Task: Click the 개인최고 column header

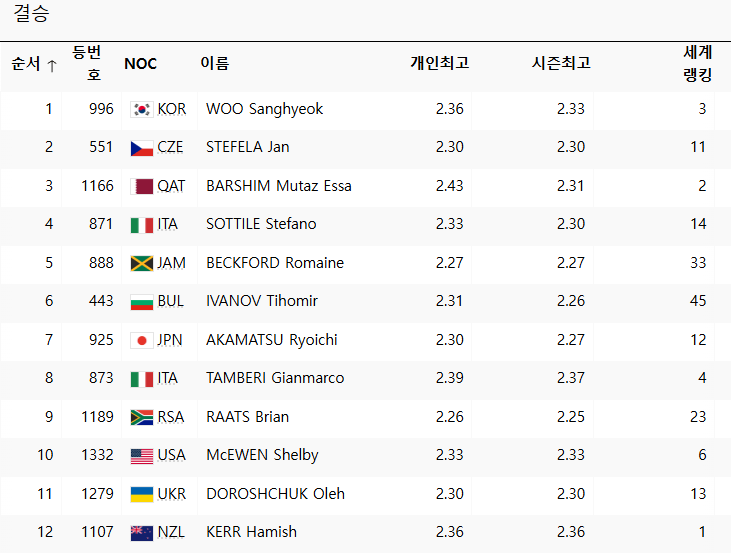Action: point(439,63)
